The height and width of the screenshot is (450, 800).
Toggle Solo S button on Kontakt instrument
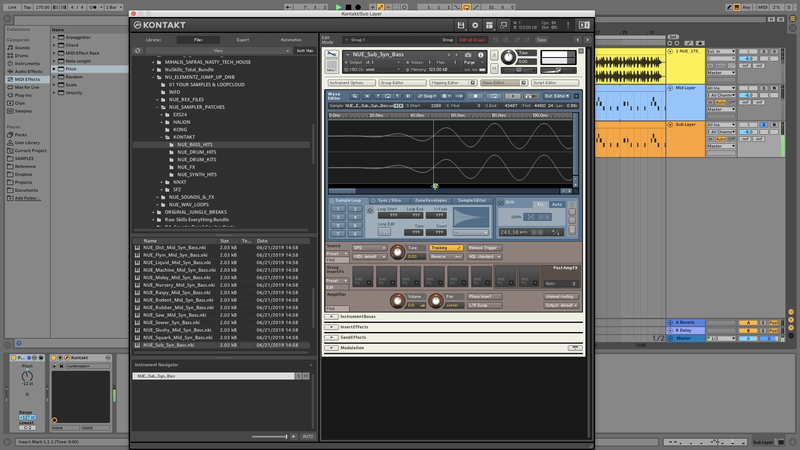(x=494, y=55)
